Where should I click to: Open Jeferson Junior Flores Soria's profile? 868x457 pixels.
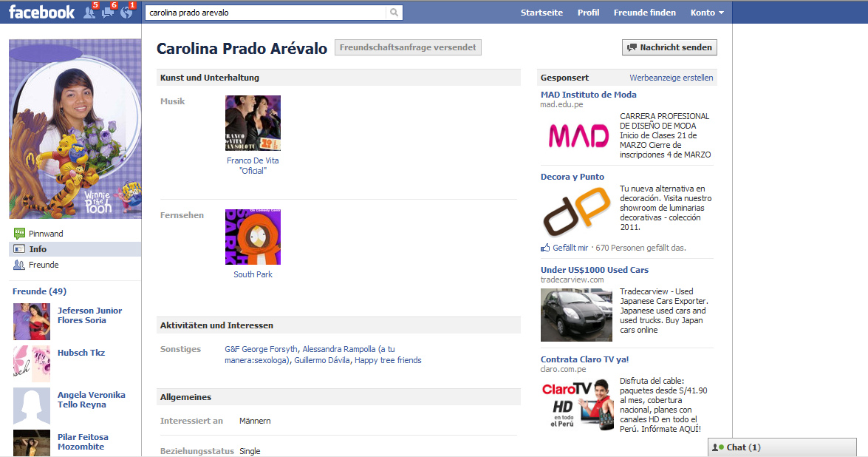(x=89, y=316)
